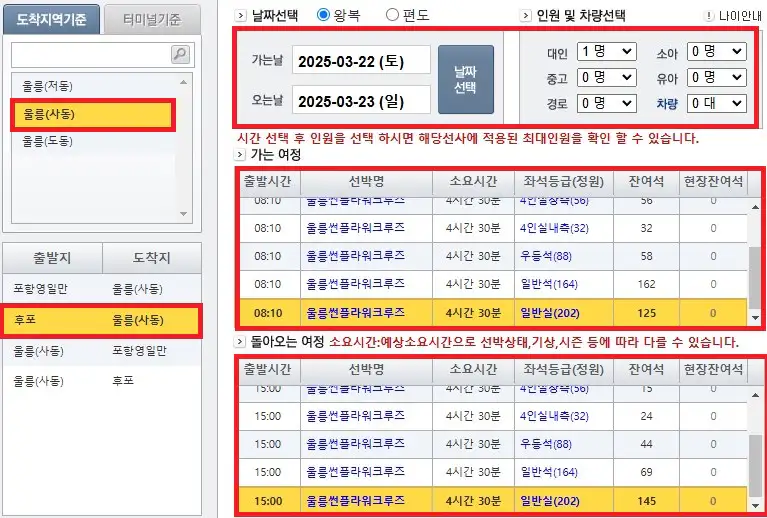767x518 pixels.
Task: Click the return table scrollbar thumb
Action: (x=755, y=466)
